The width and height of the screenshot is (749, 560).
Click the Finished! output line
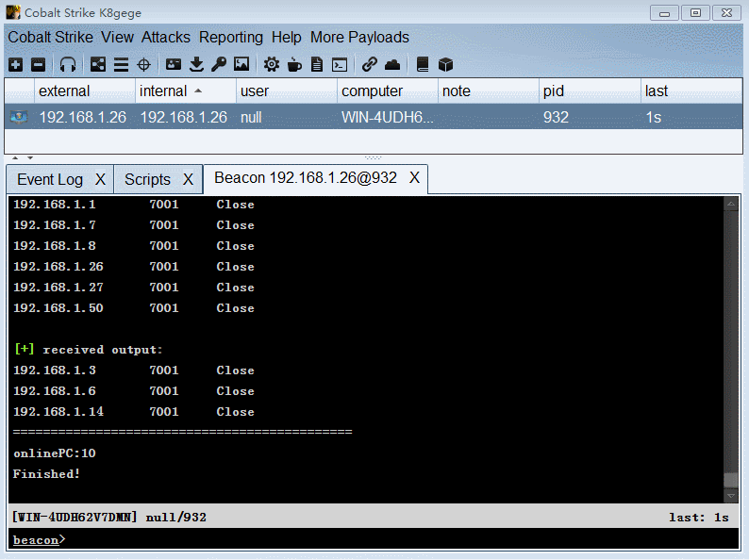(x=46, y=474)
